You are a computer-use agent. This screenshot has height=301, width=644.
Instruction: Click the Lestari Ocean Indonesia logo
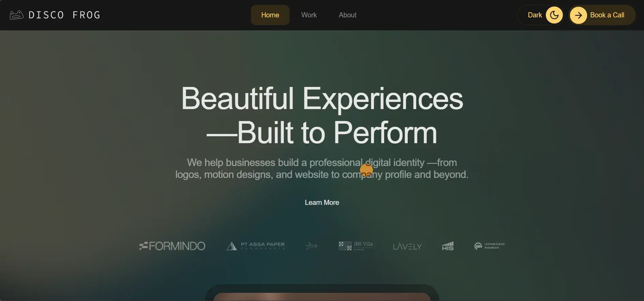click(x=489, y=246)
